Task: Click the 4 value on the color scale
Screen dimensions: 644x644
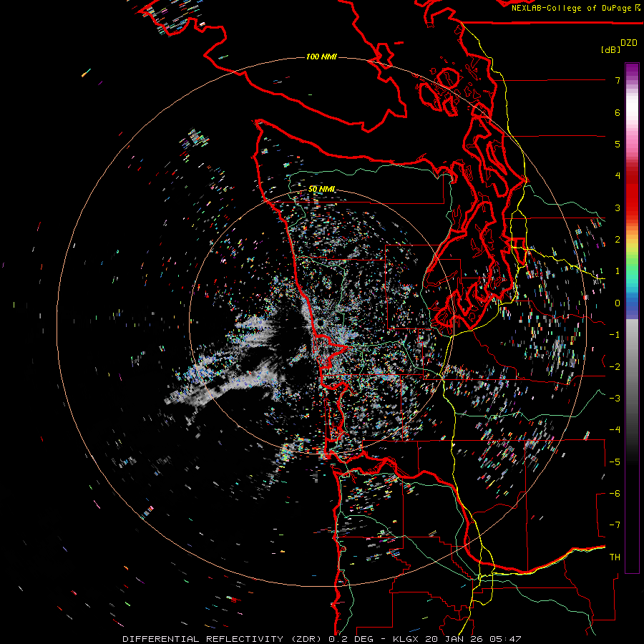Action: 618,176
